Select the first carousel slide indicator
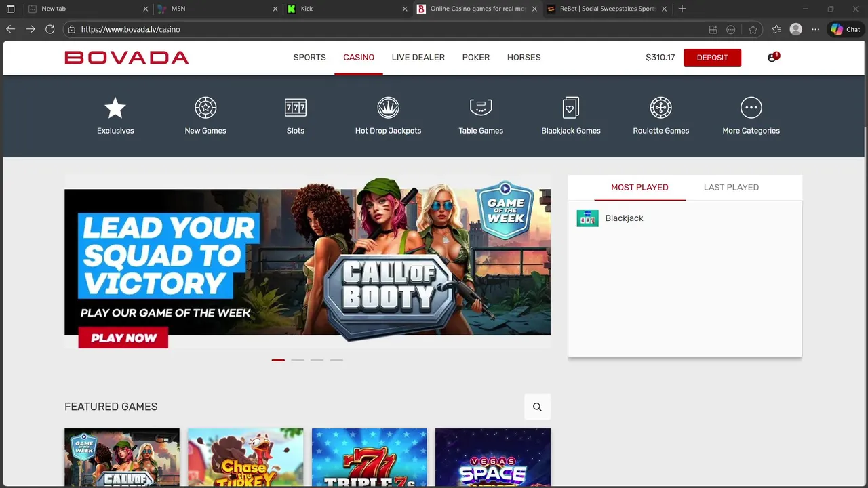Image resolution: width=868 pixels, height=488 pixels. click(x=278, y=360)
